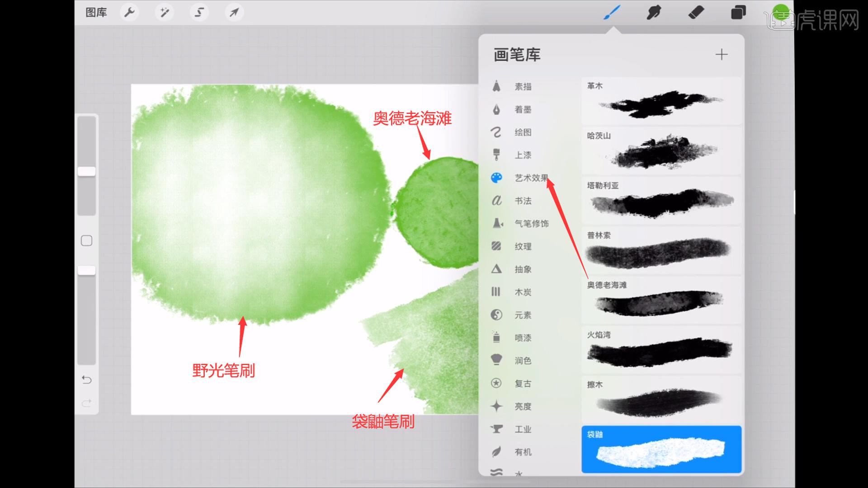Adjust the brush size slider
This screenshot has height=488, width=868.
tap(87, 172)
